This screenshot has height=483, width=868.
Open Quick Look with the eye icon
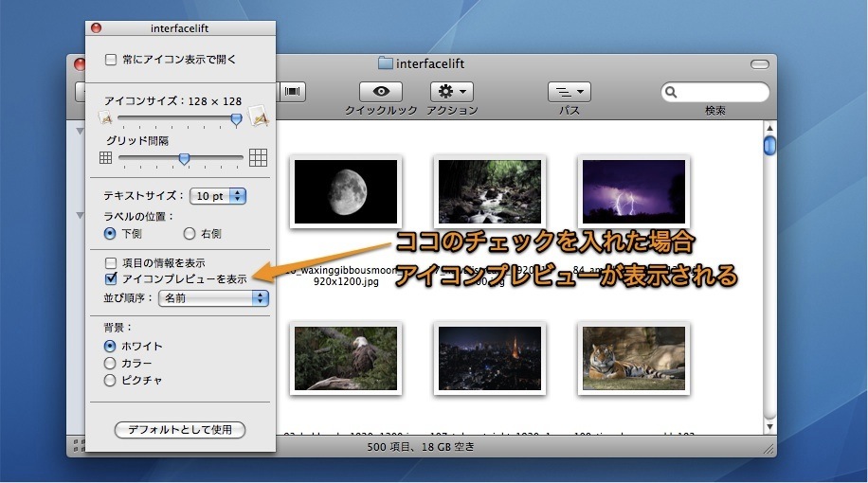(x=381, y=92)
